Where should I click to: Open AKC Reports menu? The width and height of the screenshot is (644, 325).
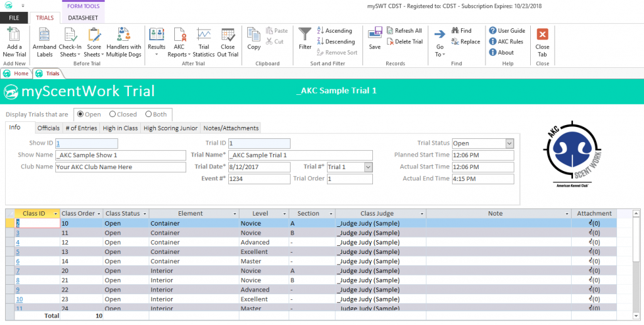click(179, 42)
